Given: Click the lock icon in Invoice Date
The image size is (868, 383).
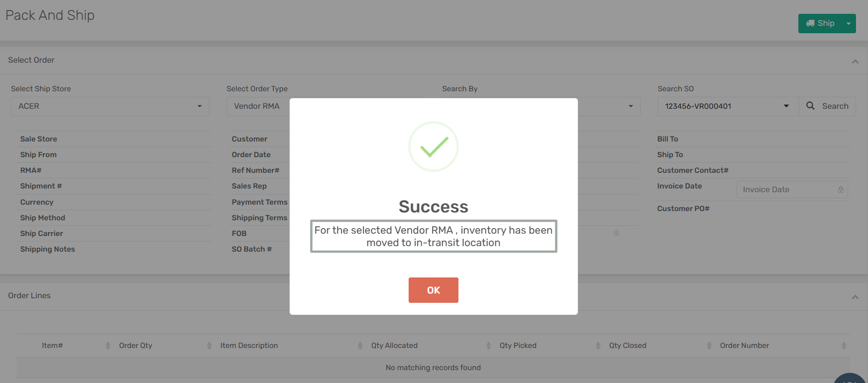Looking at the screenshot, I should [x=841, y=189].
